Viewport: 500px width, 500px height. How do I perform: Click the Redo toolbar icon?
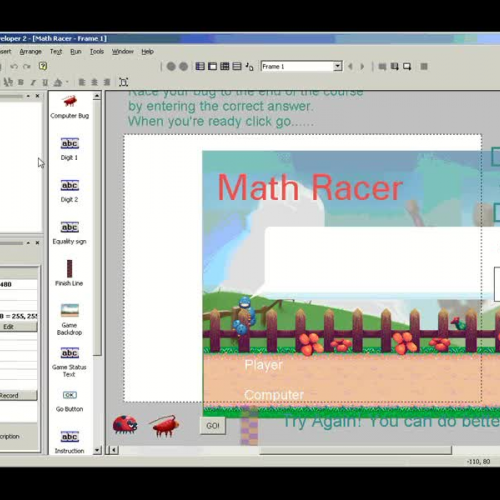click(27, 66)
